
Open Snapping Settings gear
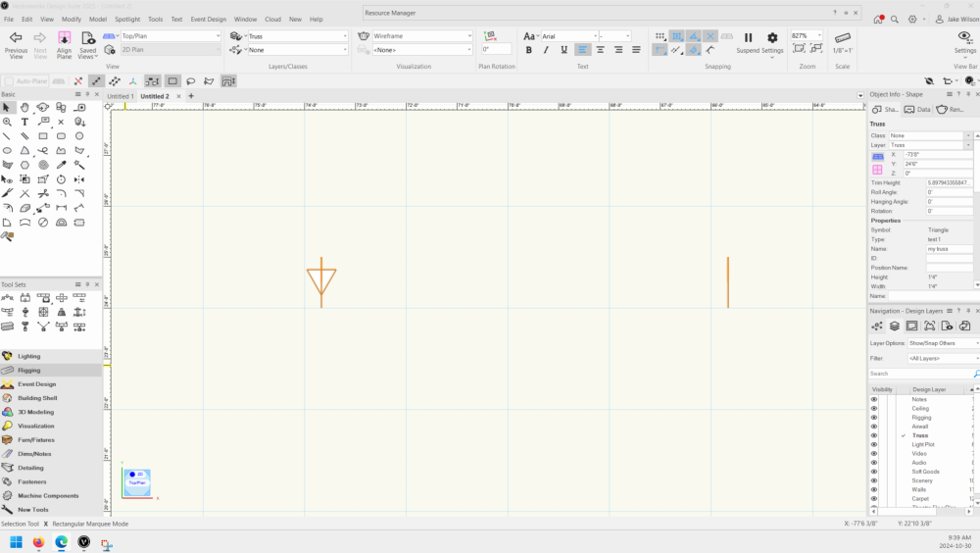pyautogui.click(x=772, y=38)
